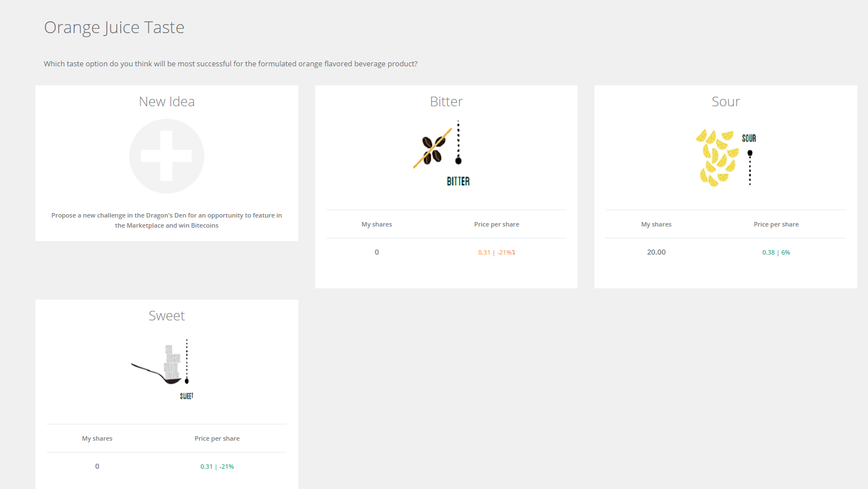The width and height of the screenshot is (868, 489).
Task: Click Sweet price per share value
Action: [217, 467]
